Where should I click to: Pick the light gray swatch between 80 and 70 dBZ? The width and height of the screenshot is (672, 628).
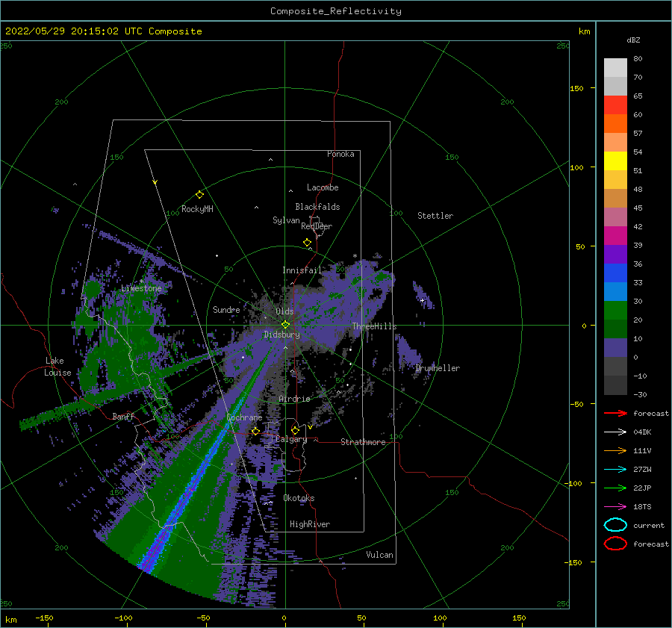[x=615, y=68]
